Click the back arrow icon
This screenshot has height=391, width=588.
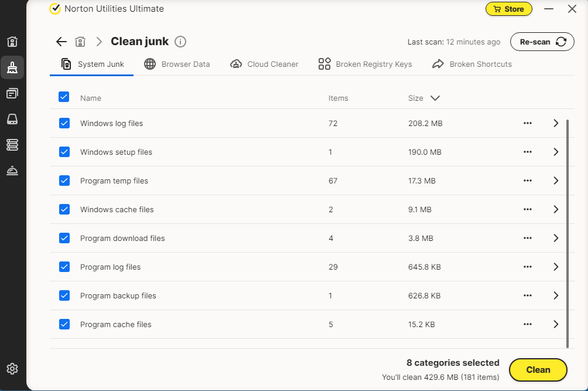tap(61, 42)
